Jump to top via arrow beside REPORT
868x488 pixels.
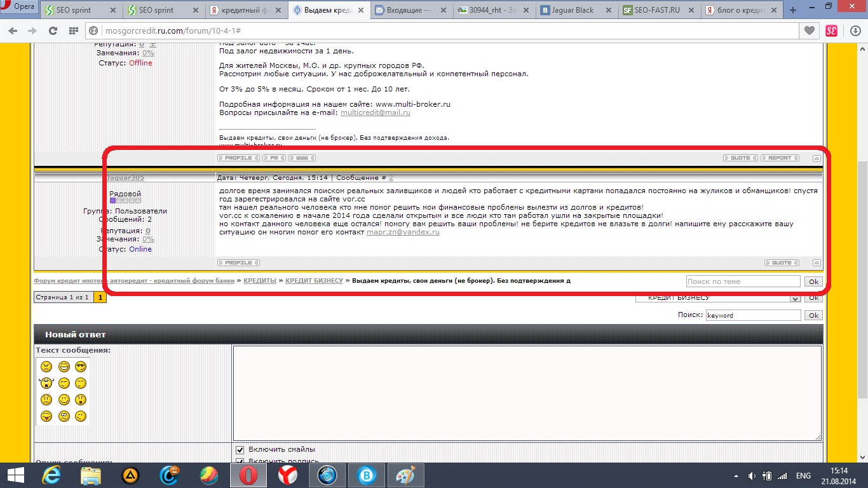click(817, 158)
